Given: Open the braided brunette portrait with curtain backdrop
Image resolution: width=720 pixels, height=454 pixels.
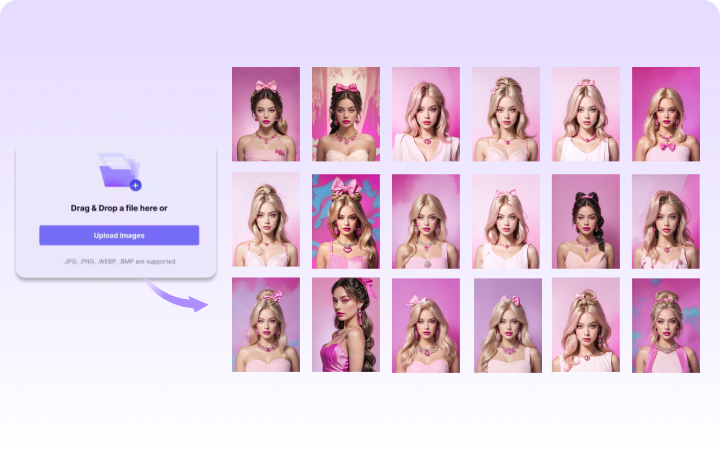Looking at the screenshot, I should coord(346,114).
